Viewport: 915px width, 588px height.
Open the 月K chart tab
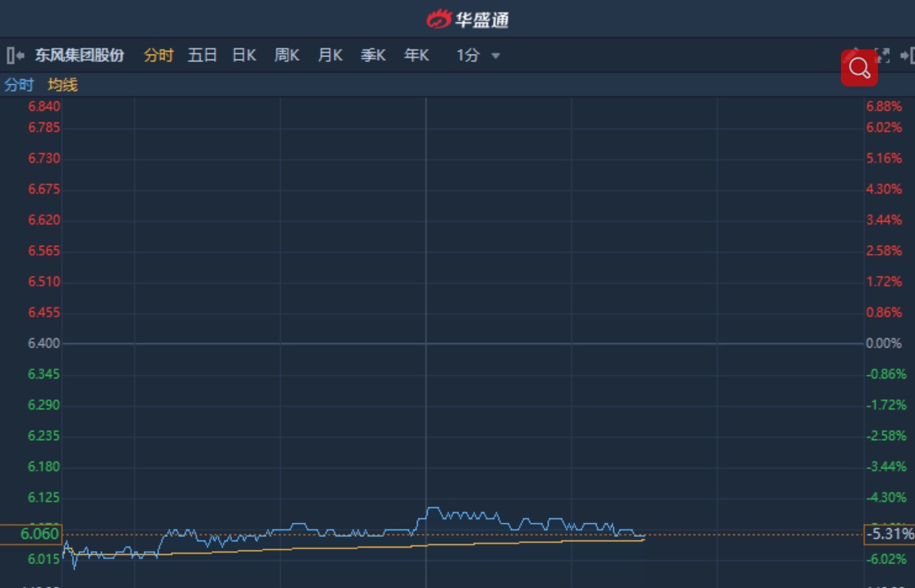click(330, 55)
